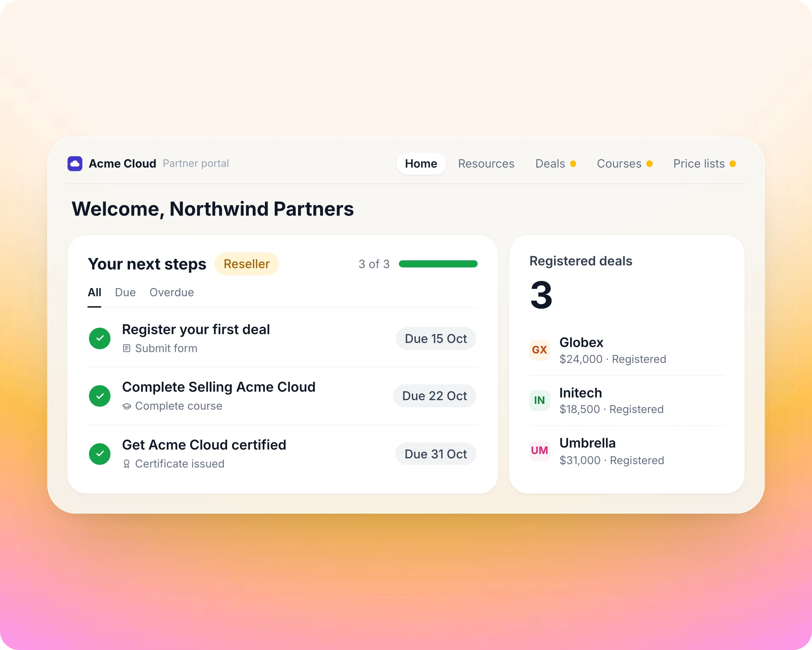This screenshot has height=650, width=812.
Task: Click the IN Initech avatar
Action: [539, 400]
